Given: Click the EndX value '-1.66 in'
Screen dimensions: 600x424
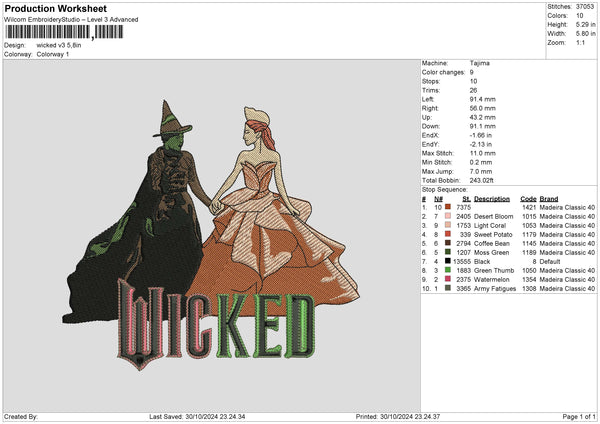Looking at the screenshot, I should coord(481,135).
